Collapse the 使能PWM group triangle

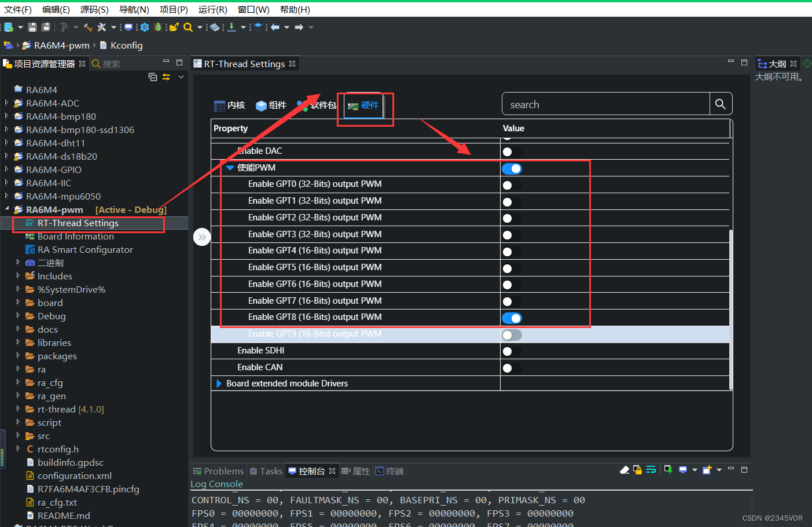coord(230,168)
